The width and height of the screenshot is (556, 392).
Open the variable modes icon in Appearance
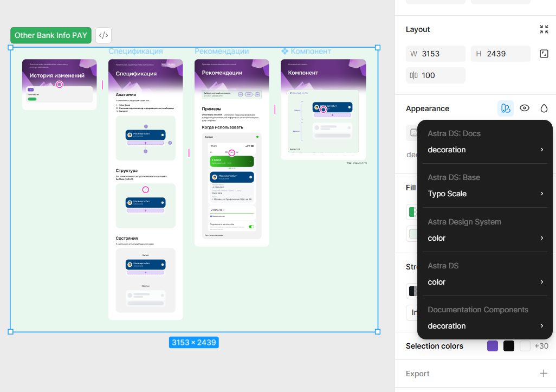click(506, 108)
